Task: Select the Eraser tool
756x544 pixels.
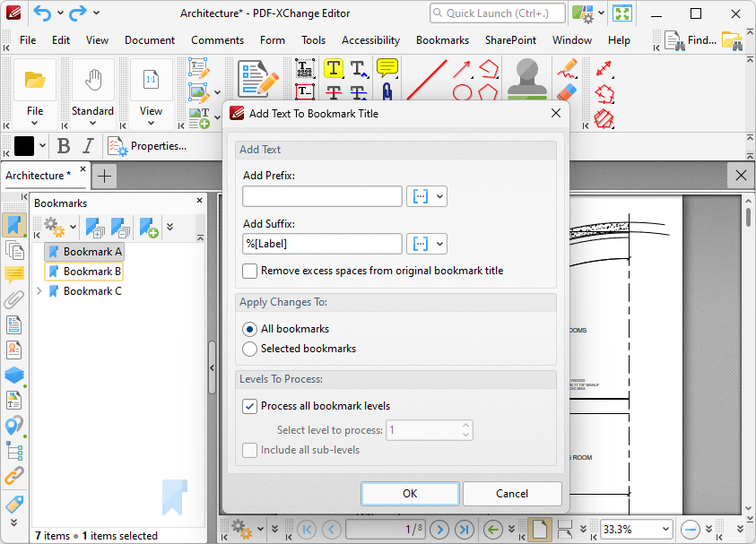Action: coord(567,92)
